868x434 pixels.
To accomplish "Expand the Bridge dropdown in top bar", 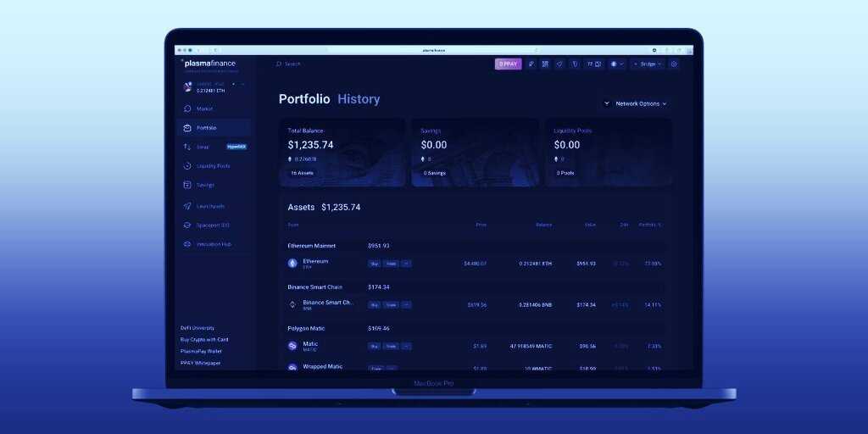I will tap(648, 64).
